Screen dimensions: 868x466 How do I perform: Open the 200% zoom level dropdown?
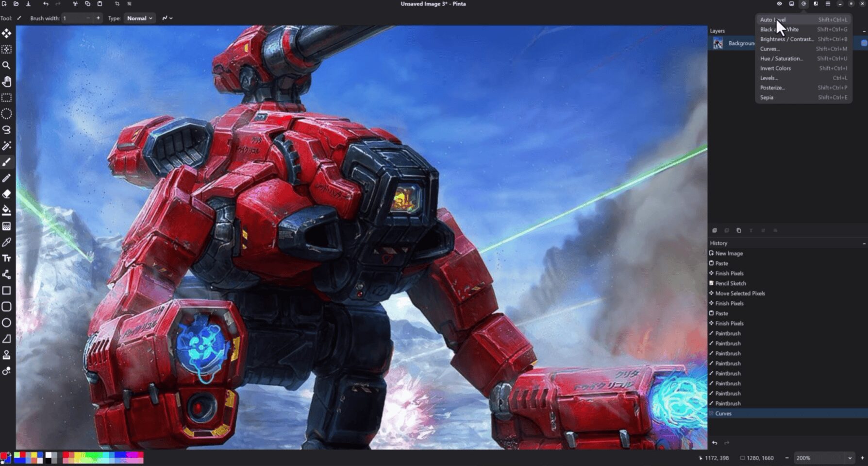(824, 458)
